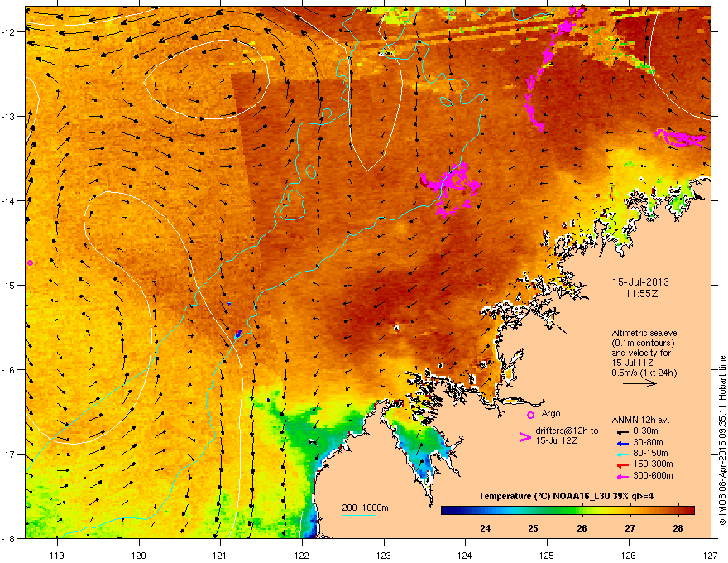Click the latitude axis label -13
The height and width of the screenshot is (563, 728).
[x=8, y=116]
